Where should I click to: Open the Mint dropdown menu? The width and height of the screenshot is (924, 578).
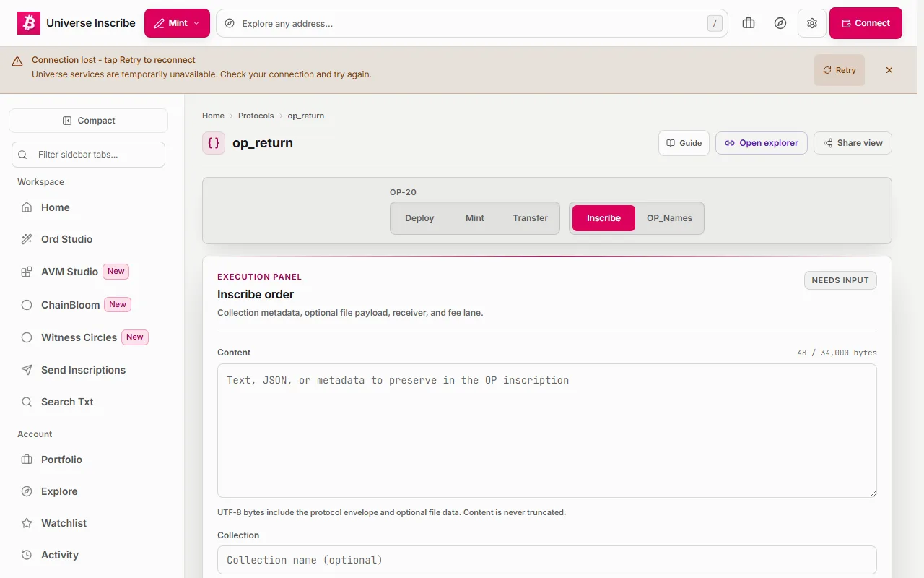[x=177, y=23]
